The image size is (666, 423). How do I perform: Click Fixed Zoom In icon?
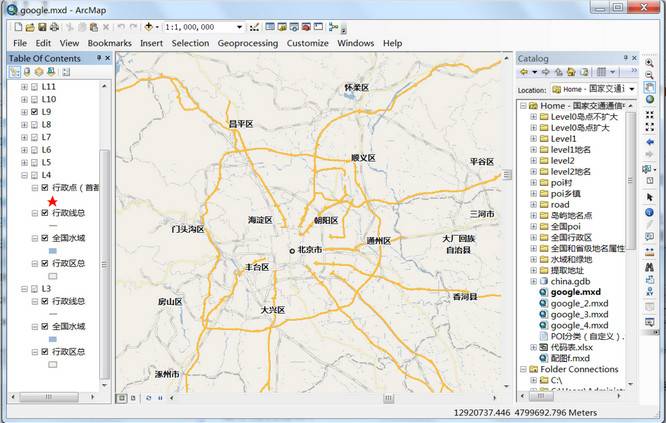[649, 115]
